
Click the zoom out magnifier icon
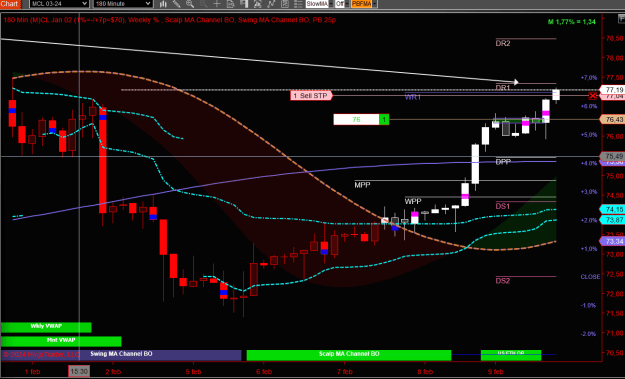click(203, 4)
